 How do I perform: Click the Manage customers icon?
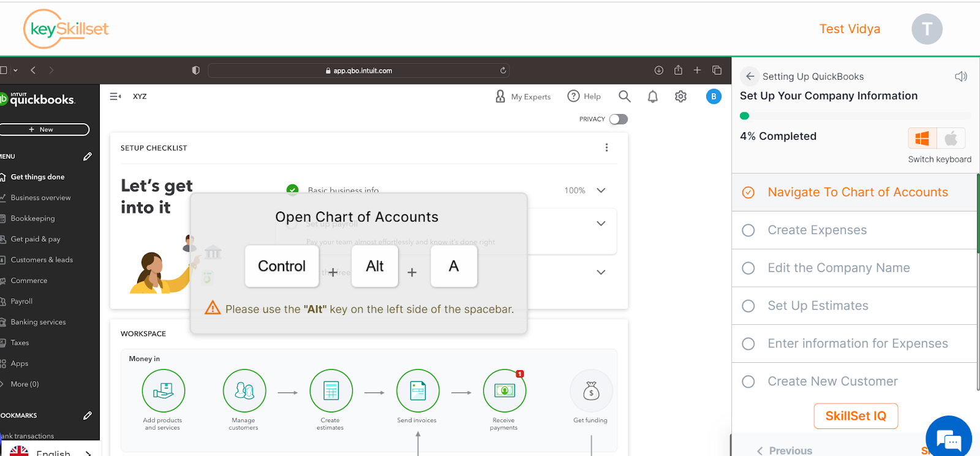click(x=244, y=390)
